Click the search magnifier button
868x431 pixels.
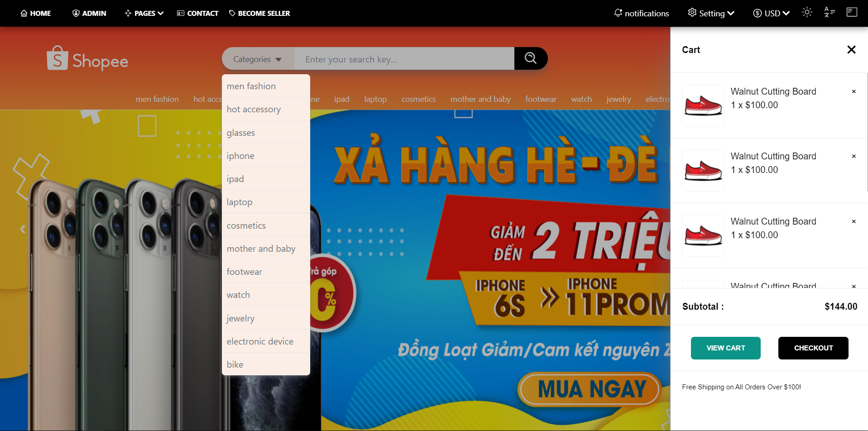(x=531, y=58)
